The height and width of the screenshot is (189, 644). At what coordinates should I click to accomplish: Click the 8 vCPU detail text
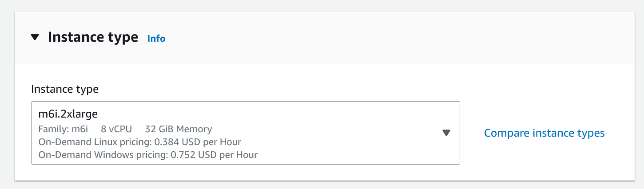pos(116,129)
